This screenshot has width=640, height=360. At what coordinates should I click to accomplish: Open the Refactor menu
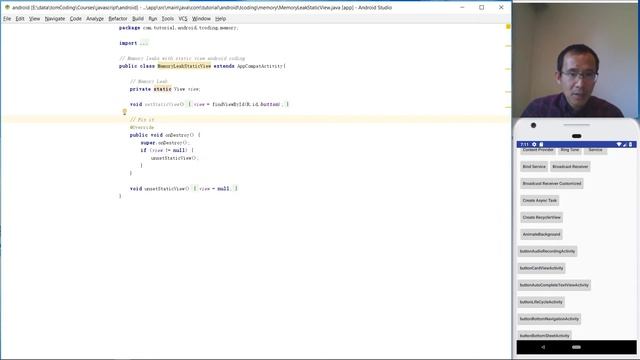[x=118, y=19]
